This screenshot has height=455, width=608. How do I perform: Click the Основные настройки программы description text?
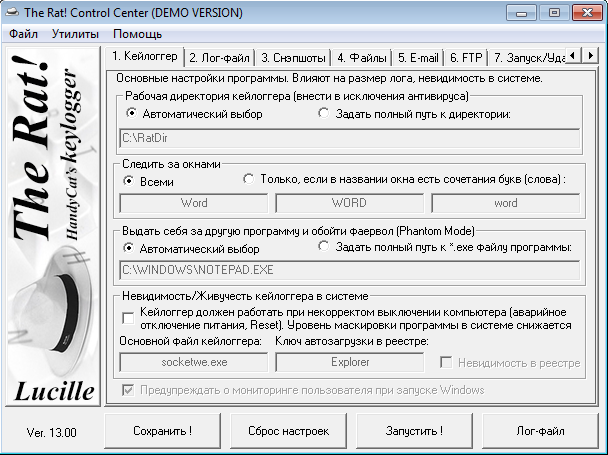(x=329, y=78)
